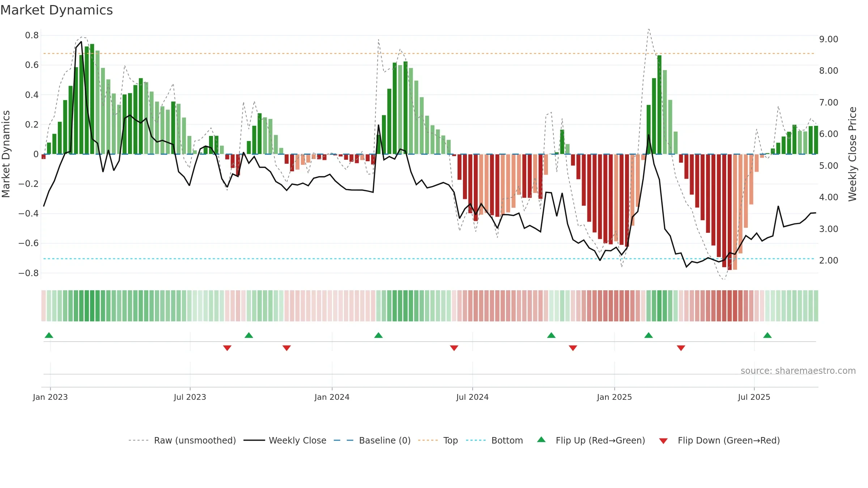Click the orange dashed Top threshold line
The width and height of the screenshot is (868, 488).
pos(429,53)
